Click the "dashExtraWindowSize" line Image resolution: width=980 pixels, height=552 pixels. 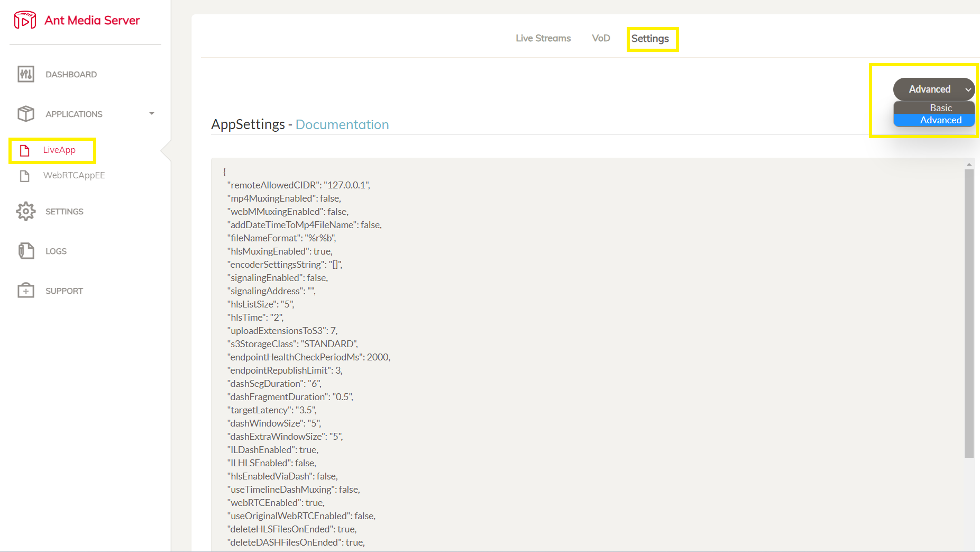(285, 437)
